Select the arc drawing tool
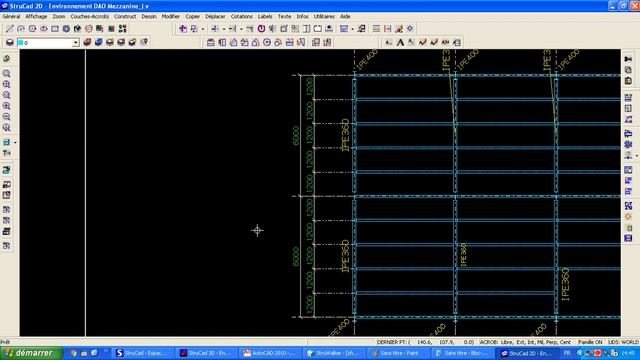Screen dimensions: 640x360 (x=21, y=29)
